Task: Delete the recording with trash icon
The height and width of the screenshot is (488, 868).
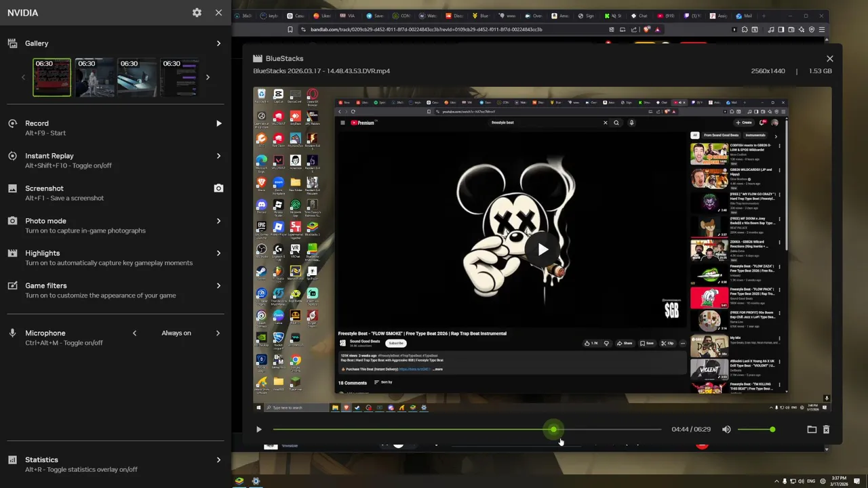Action: click(x=826, y=429)
